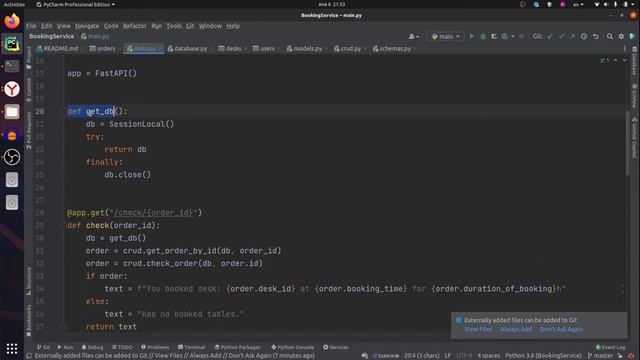The width and height of the screenshot is (640, 360).
Task: Open the Terminal tool window
Action: tap(191, 347)
